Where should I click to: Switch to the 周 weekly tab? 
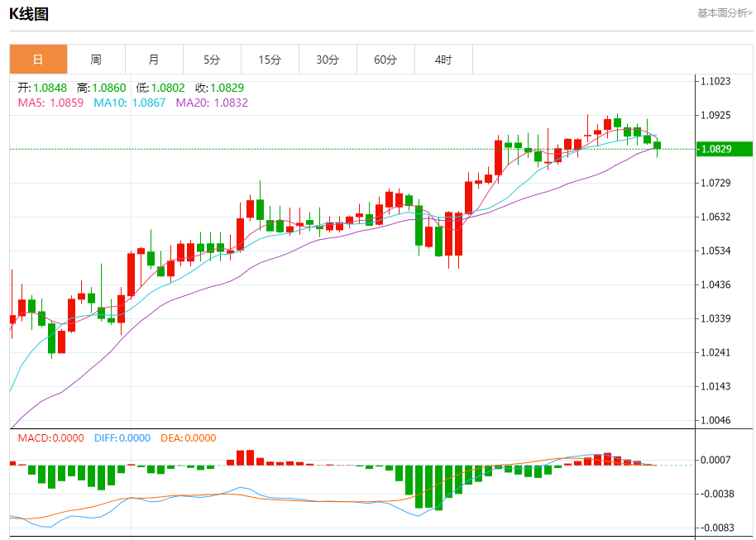97,60
